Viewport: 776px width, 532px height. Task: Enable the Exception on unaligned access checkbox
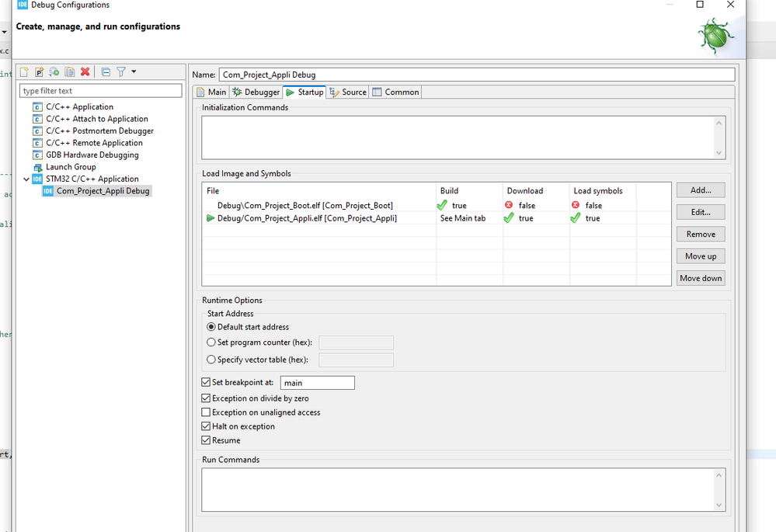point(206,412)
